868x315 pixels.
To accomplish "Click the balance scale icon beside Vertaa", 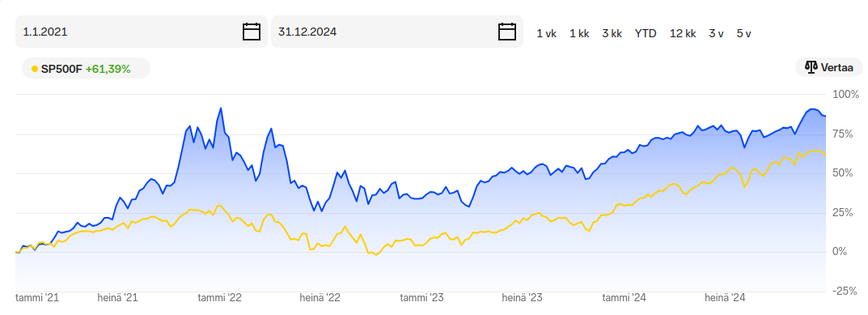I will pyautogui.click(x=811, y=68).
